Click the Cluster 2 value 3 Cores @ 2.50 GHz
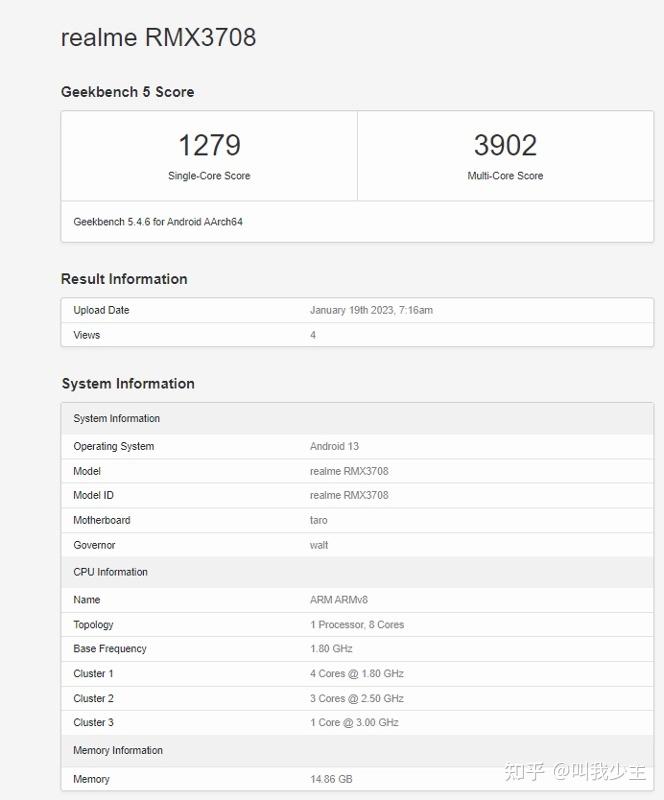Viewport: 664px width, 800px height. click(357, 698)
